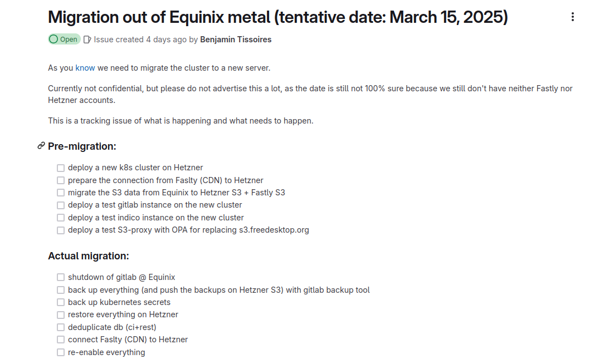Click the "Actual migration:" section heading
Image resolution: width=614 pixels, height=364 pixels.
coord(89,256)
